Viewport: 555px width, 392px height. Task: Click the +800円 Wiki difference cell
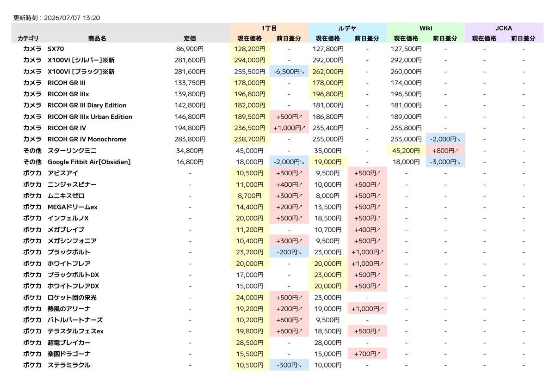point(445,151)
